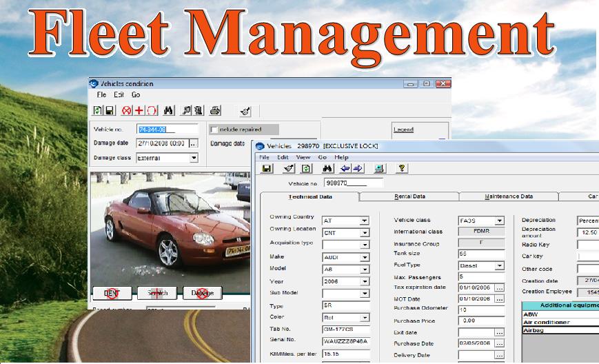Click red crossed-circle icon in Vehicles condition toolbar

pyautogui.click(x=126, y=110)
